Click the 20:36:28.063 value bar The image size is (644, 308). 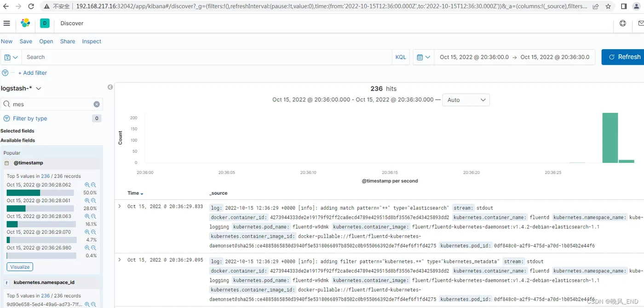tap(42, 224)
